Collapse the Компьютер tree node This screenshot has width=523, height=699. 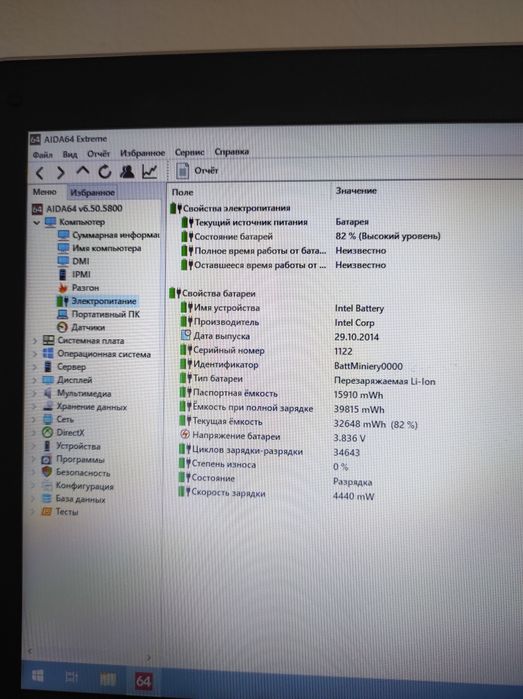point(37,222)
